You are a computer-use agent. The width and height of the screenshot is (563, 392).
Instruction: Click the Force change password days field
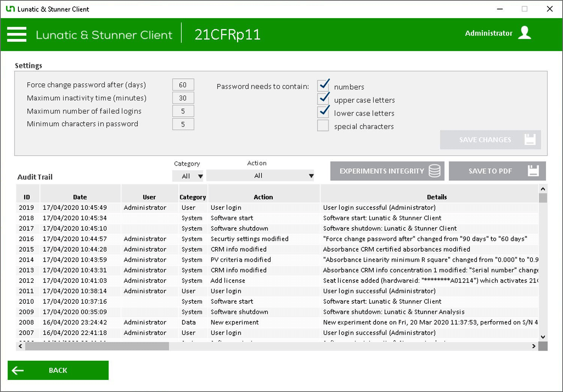[x=183, y=85]
